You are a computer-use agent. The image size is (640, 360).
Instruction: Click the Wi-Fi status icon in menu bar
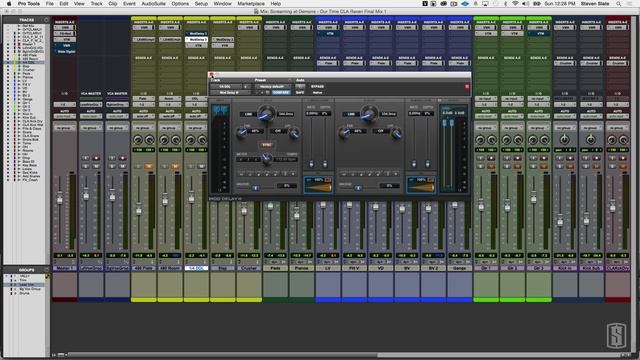point(515,4)
